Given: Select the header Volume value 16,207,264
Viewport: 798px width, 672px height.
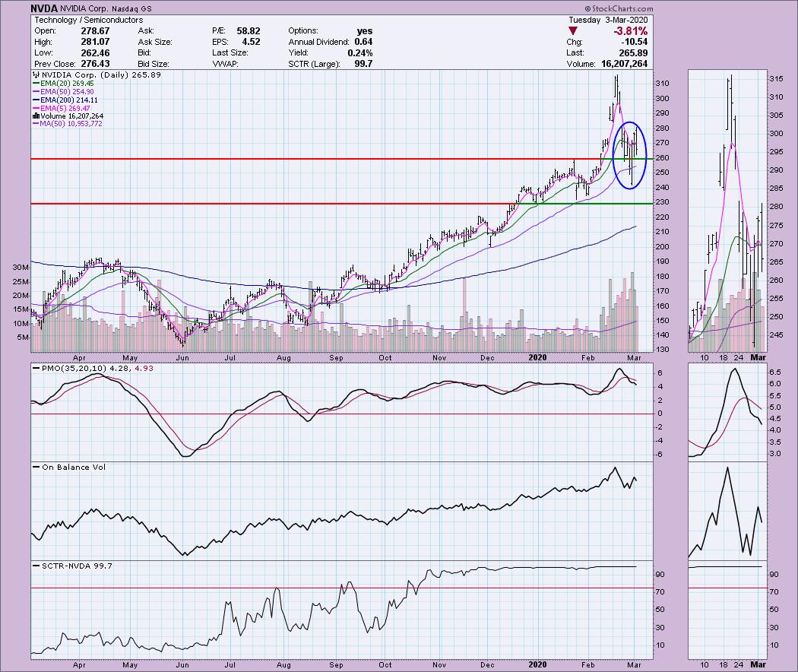Looking at the screenshot, I should click(x=625, y=64).
